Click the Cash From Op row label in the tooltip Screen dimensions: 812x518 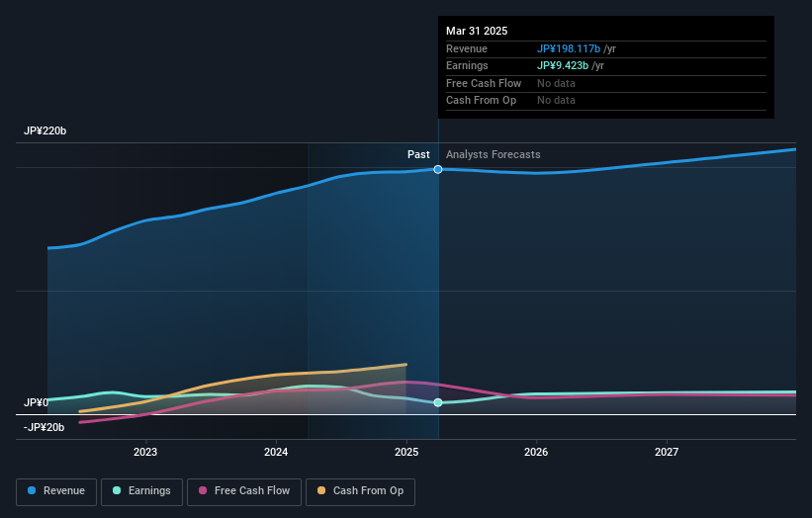click(481, 101)
